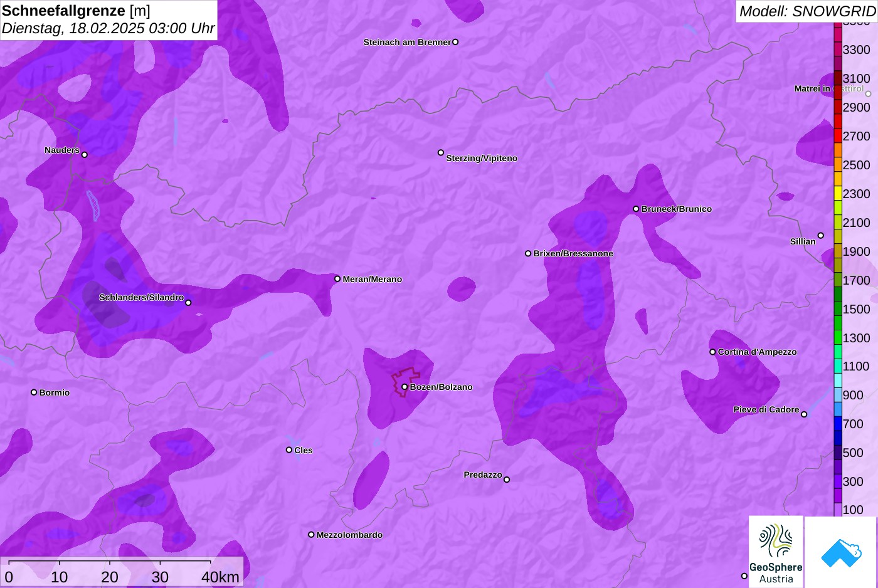The image size is (878, 588).
Task: Click the yellow 2300 legend color
Action: pos(838,194)
